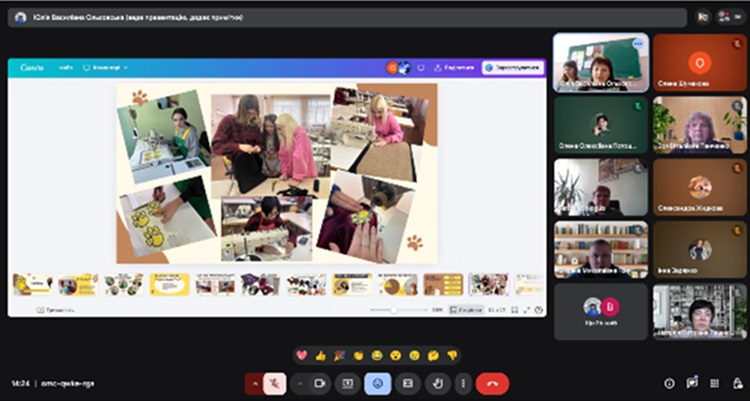Expand video settings arrow beside camera

(x=302, y=383)
